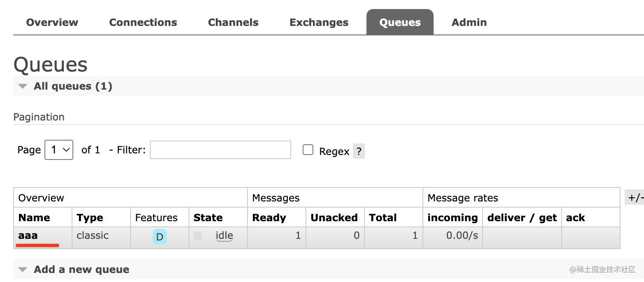Viewport: 644px width, 282px height.
Task: Sort queues by Name column
Action: [x=34, y=217]
